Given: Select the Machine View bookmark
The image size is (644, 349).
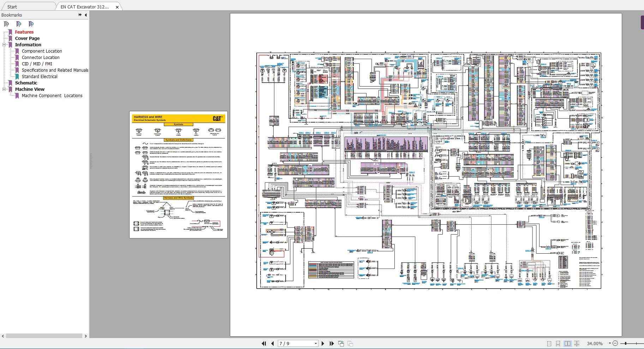Looking at the screenshot, I should point(30,89).
